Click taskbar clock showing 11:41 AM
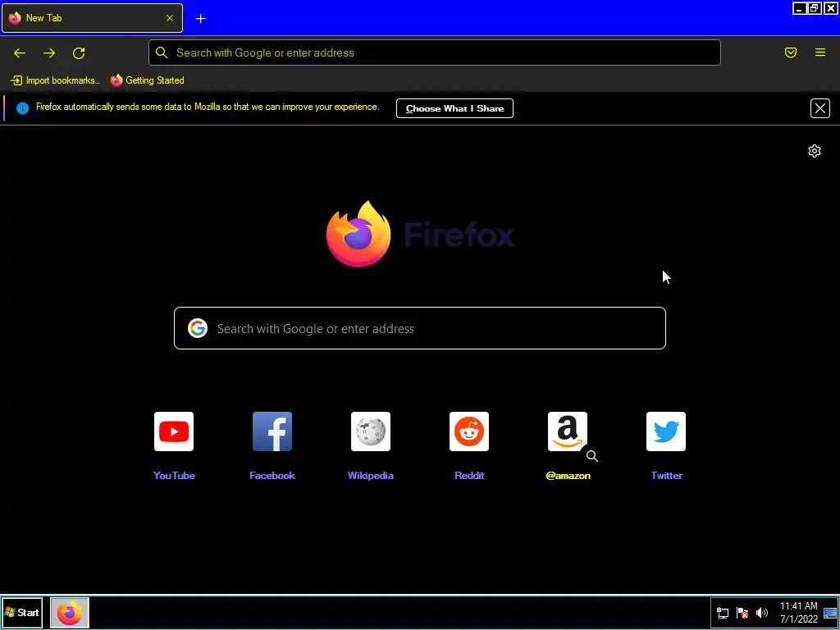840x630 pixels. tap(799, 613)
